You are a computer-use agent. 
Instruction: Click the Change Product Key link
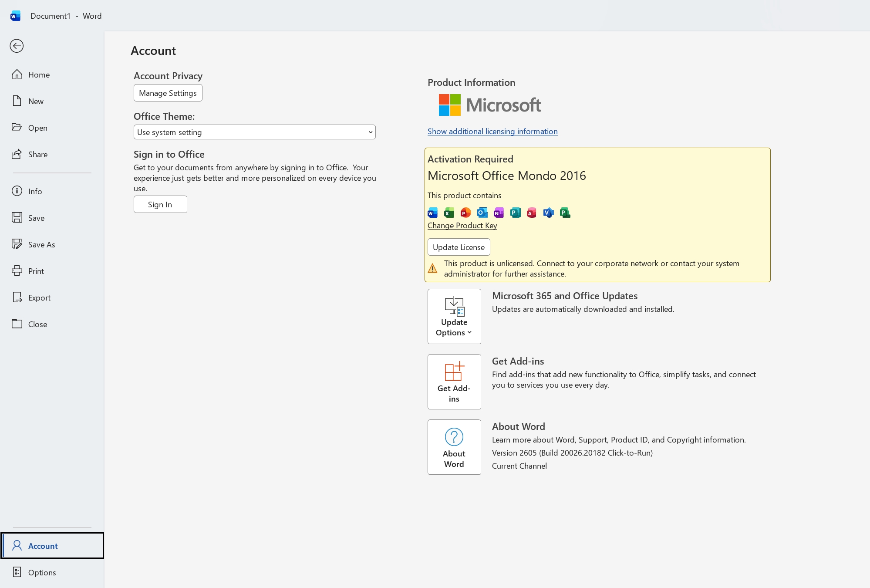pos(462,225)
